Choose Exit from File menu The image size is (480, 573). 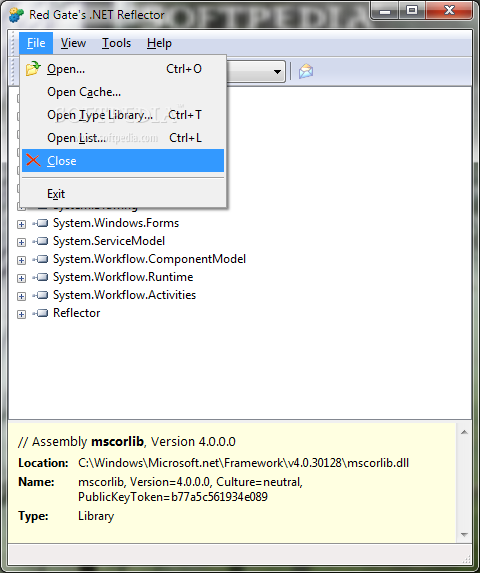tap(123, 194)
